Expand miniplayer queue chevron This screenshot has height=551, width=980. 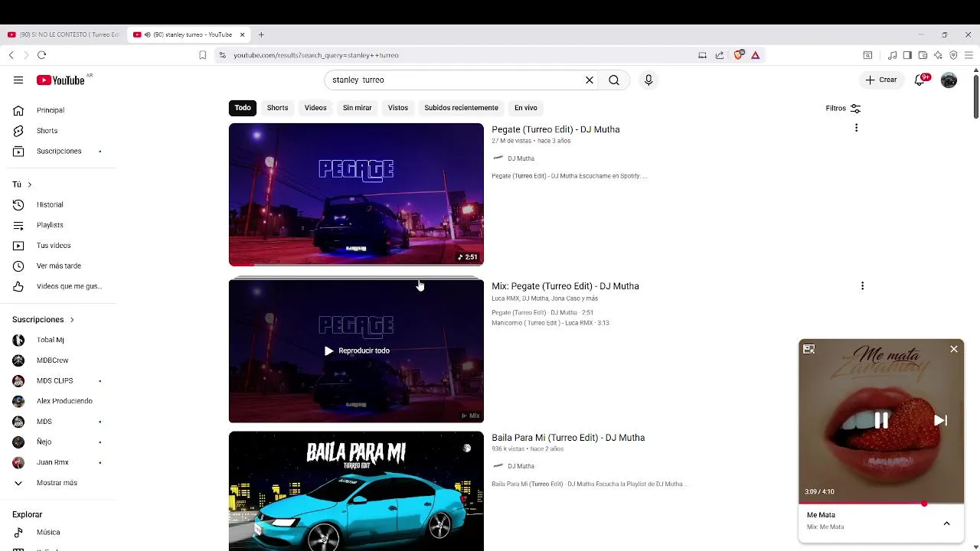[x=946, y=523]
